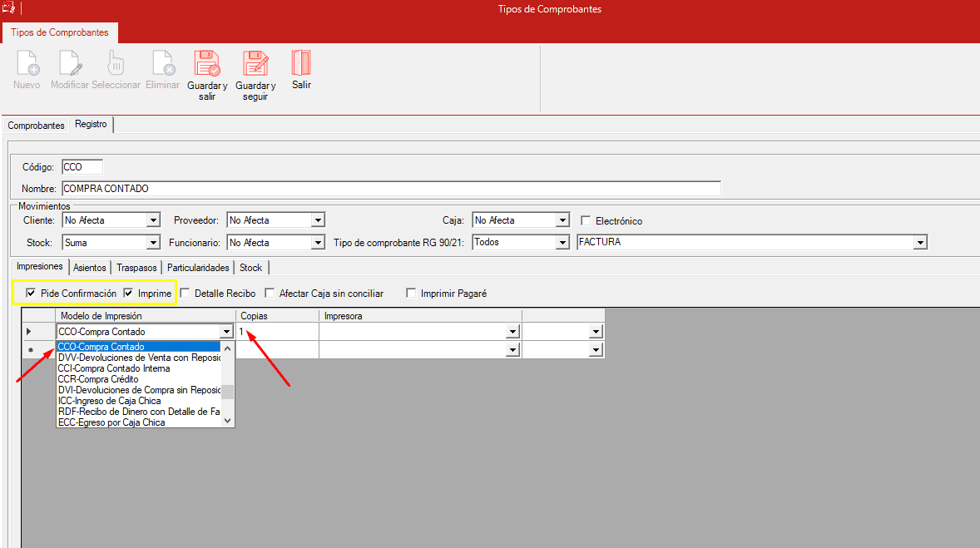This screenshot has height=548, width=980.
Task: Enable the Electrónico checkbox
Action: coord(586,220)
